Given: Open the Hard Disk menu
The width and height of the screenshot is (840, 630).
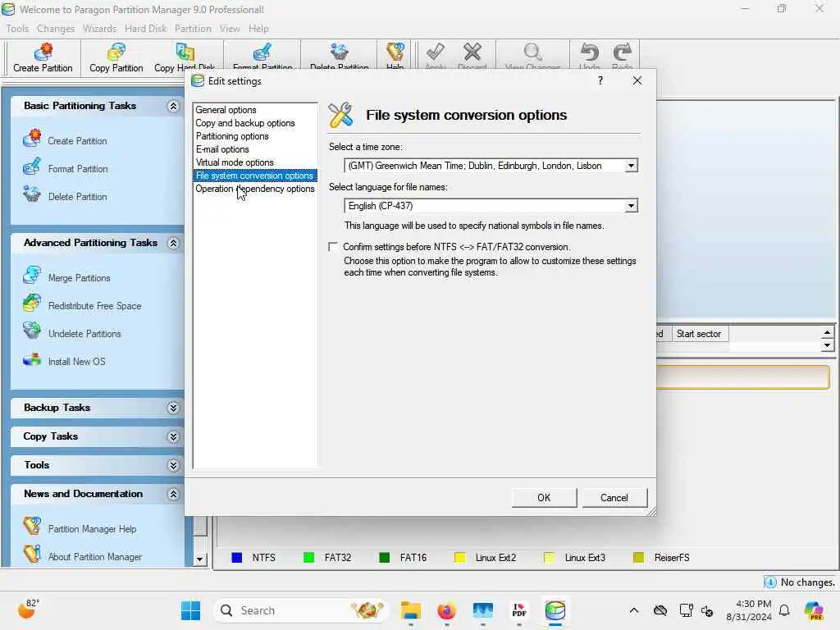Looking at the screenshot, I should (x=145, y=29).
